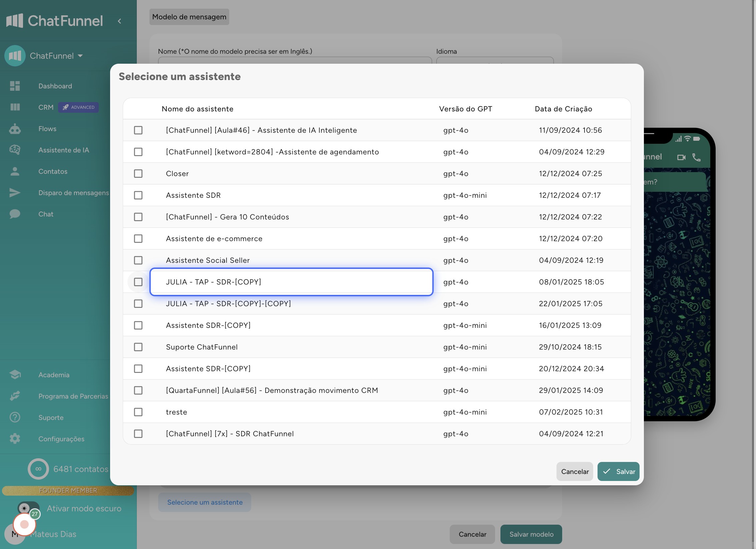Open Assistente de IA menu item
The width and height of the screenshot is (756, 549).
(x=64, y=150)
